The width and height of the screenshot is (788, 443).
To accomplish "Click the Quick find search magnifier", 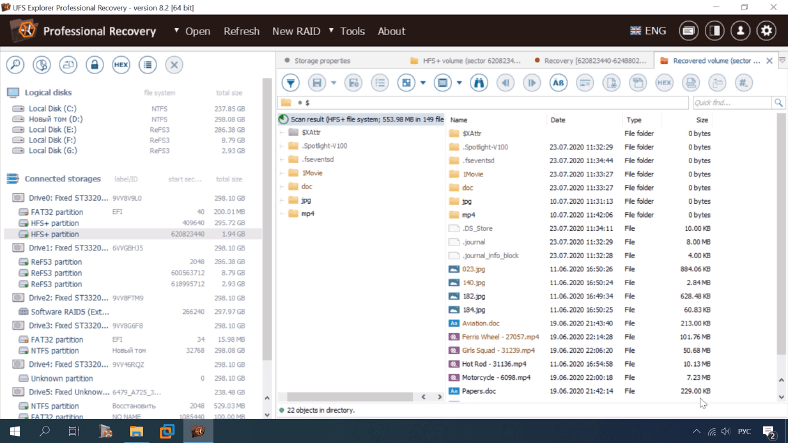I will pyautogui.click(x=778, y=102).
